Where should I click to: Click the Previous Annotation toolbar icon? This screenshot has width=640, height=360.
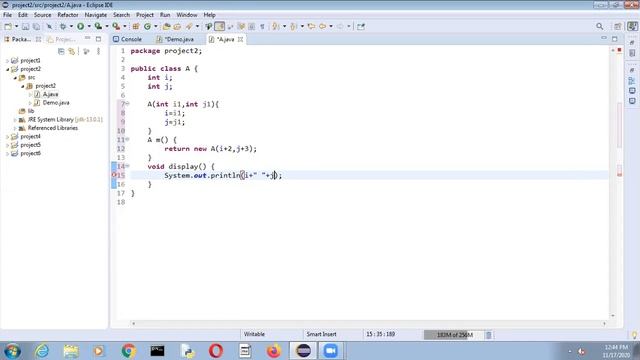[294, 27]
